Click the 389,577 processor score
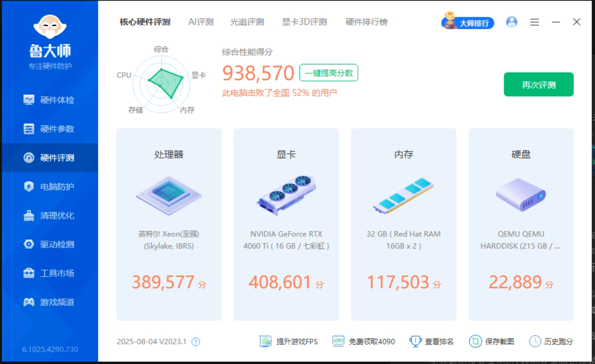The width and height of the screenshot is (595, 364). 163,282
